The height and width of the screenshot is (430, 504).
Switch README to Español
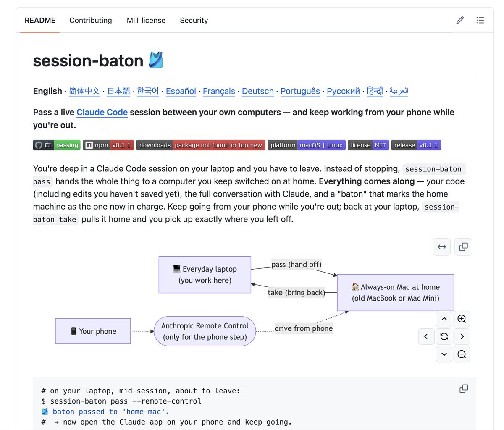tap(181, 91)
